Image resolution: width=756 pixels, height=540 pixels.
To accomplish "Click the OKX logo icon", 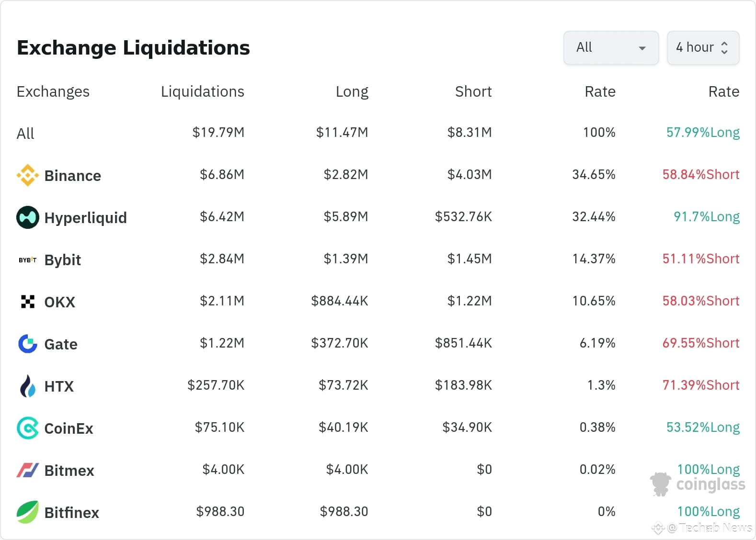I will [x=28, y=302].
